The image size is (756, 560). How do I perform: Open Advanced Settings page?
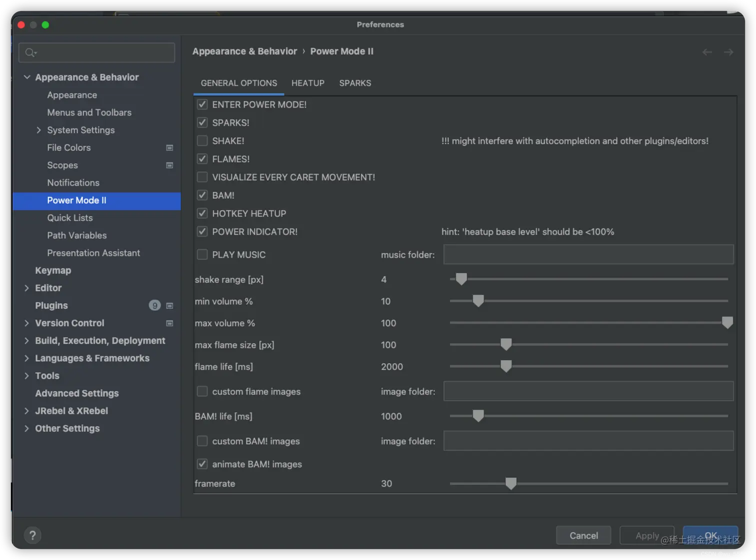(77, 393)
